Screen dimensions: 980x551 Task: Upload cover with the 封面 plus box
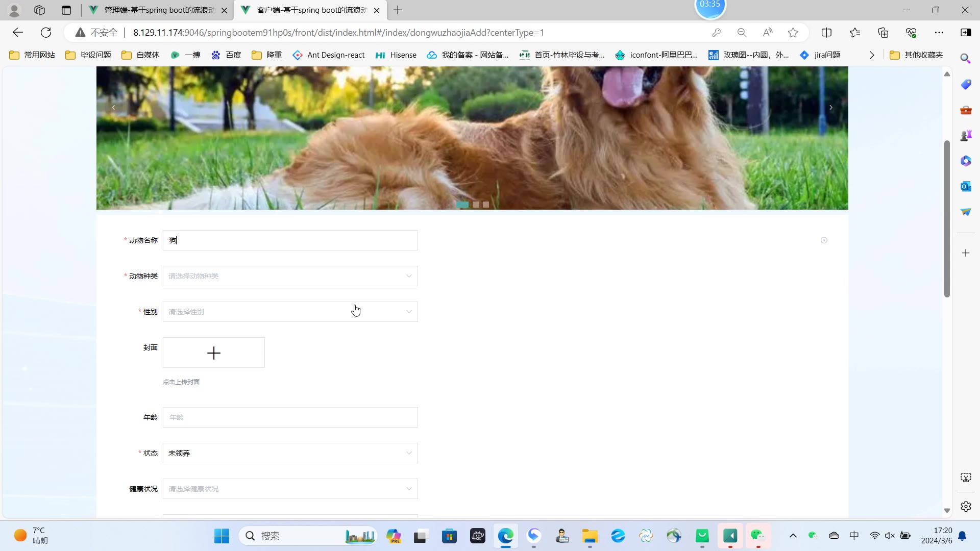(x=214, y=353)
